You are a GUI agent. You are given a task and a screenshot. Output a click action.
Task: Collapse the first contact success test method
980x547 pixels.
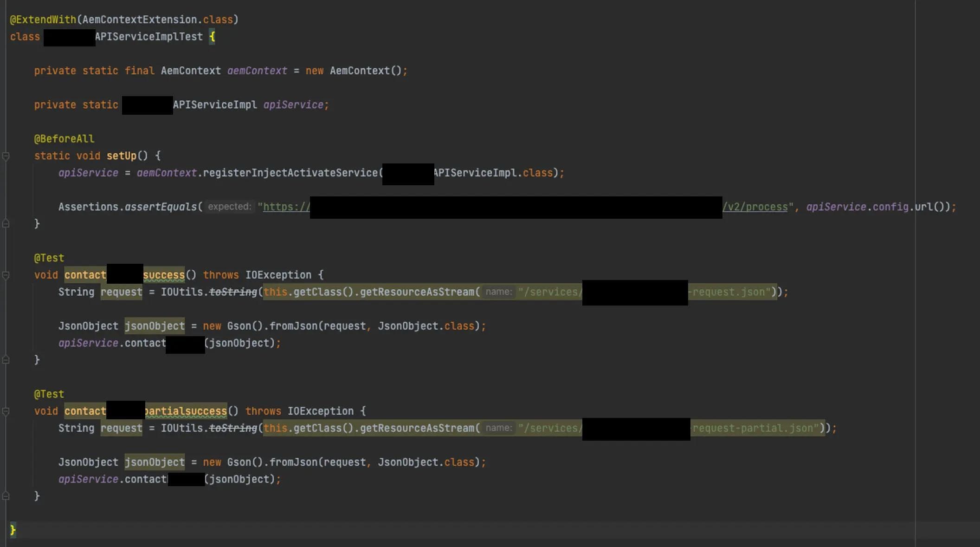point(6,275)
